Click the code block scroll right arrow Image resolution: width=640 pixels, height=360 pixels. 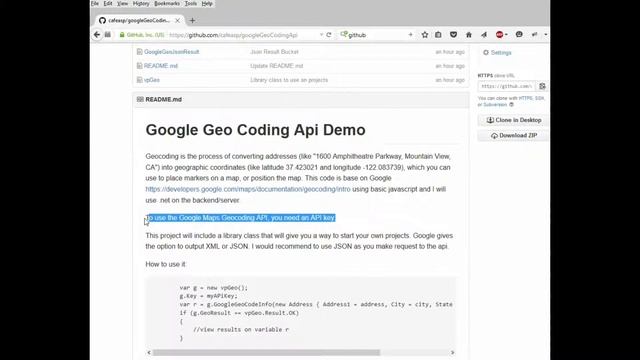(x=452, y=352)
